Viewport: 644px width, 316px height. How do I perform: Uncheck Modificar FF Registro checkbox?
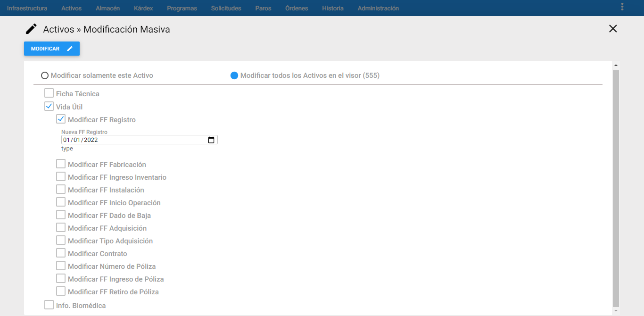61,119
